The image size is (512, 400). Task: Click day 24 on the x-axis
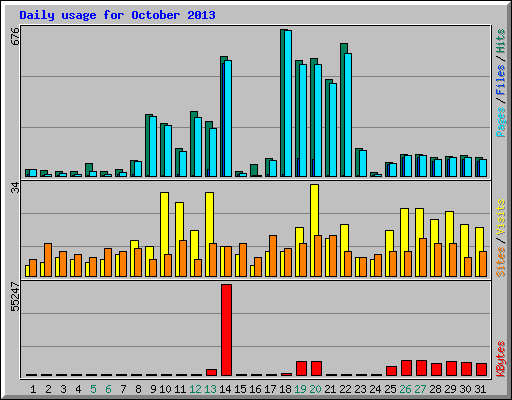coord(375,389)
